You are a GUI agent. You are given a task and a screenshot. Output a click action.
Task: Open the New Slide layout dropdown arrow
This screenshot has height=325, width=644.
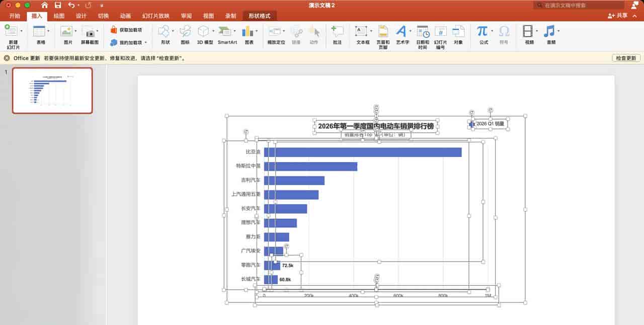click(x=21, y=31)
